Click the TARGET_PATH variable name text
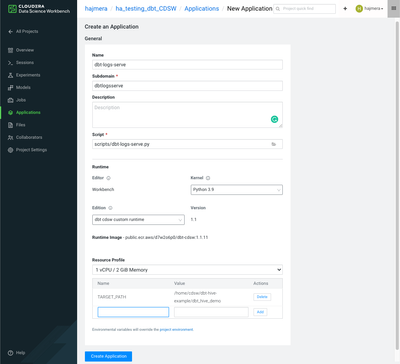Viewport: 400px width, 364px height. coord(112,297)
